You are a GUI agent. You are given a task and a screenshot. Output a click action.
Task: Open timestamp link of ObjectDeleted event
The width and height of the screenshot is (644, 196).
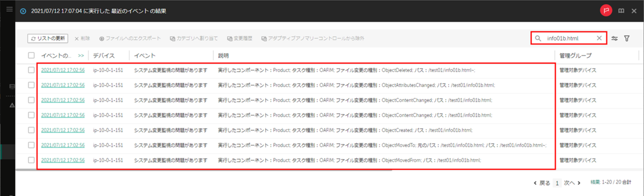pos(63,70)
